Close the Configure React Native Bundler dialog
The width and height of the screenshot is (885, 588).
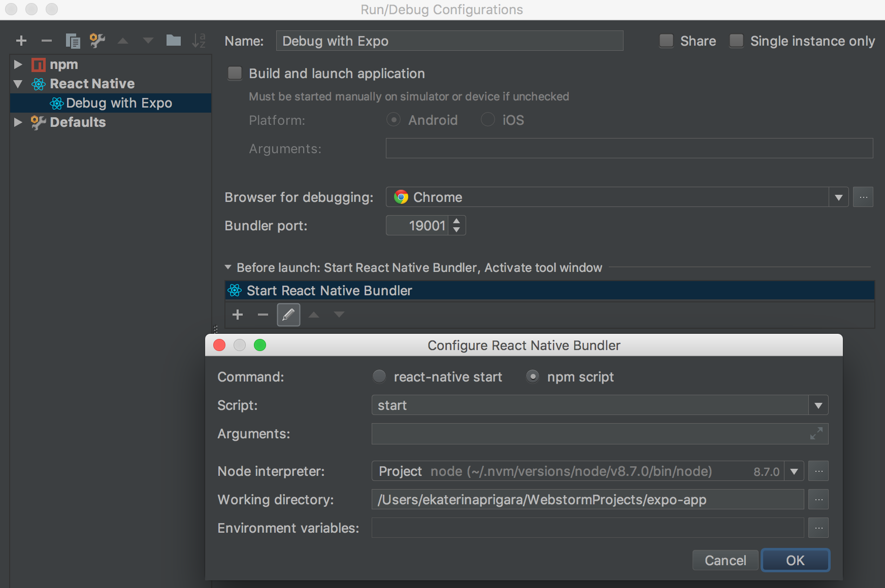(219, 345)
